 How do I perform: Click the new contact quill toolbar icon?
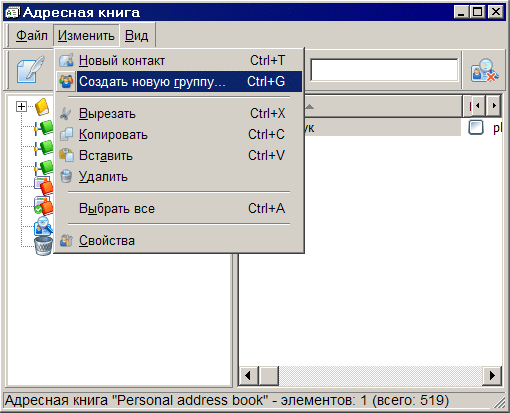[x=31, y=70]
